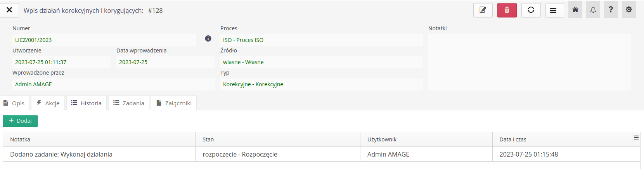The image size is (644, 169).
Task: Click the green Dodaj button
Action: click(x=20, y=121)
